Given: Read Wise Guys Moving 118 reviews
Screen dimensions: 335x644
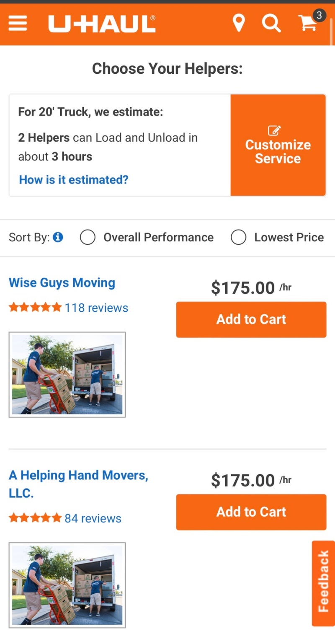Looking at the screenshot, I should [96, 308].
